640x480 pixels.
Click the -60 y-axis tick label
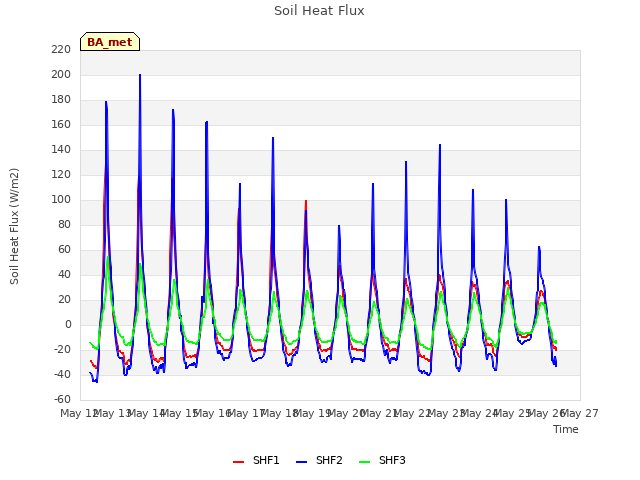pyautogui.click(x=62, y=399)
